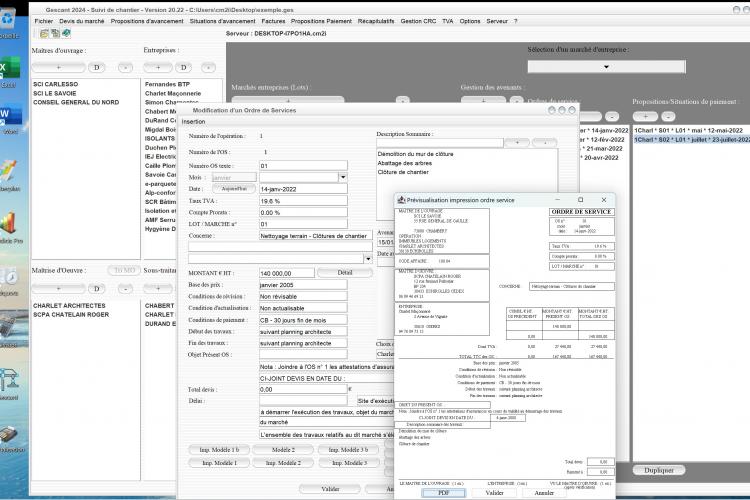
Task: Click the Dupliquer button
Action: coord(659,470)
